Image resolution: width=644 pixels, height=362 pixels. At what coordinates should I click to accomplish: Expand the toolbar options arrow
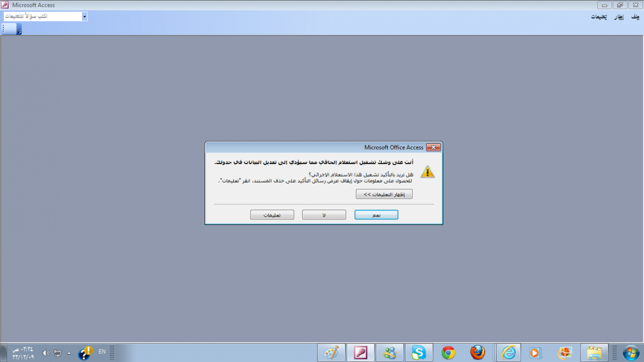(19, 30)
